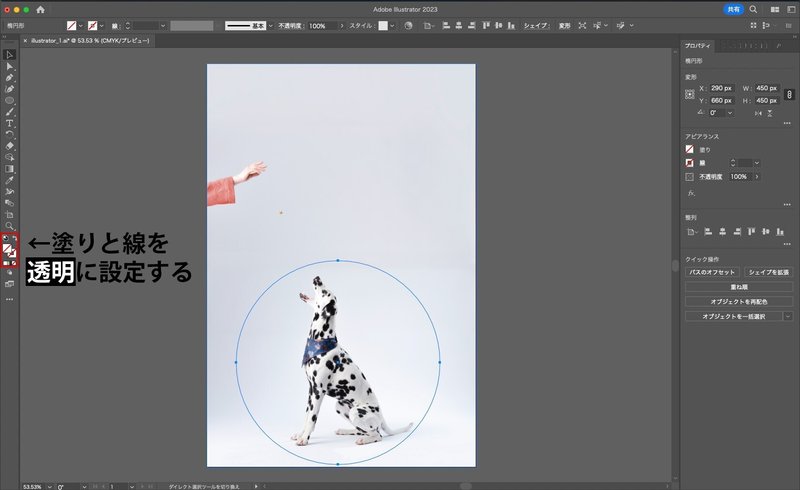Select the Direct Selection tool
Image resolution: width=800 pixels, height=490 pixels.
pos(9,66)
